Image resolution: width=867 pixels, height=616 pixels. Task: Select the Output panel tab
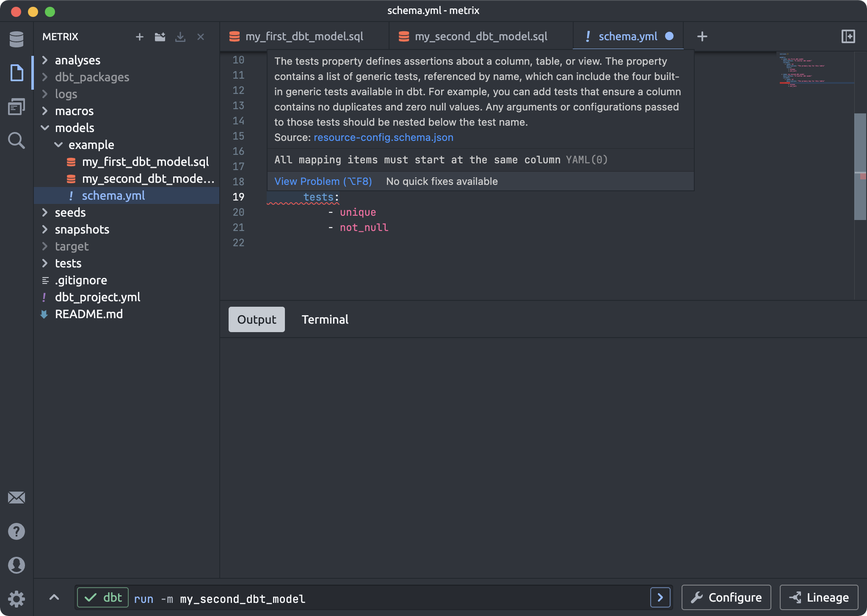pyautogui.click(x=257, y=319)
